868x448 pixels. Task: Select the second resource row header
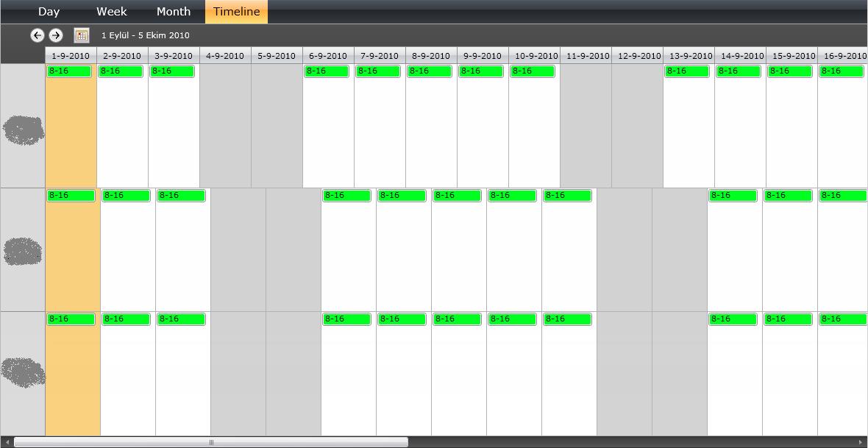pyautogui.click(x=23, y=250)
